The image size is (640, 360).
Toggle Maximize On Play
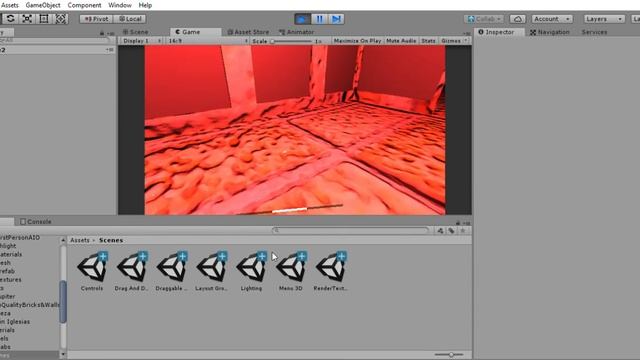(357, 41)
